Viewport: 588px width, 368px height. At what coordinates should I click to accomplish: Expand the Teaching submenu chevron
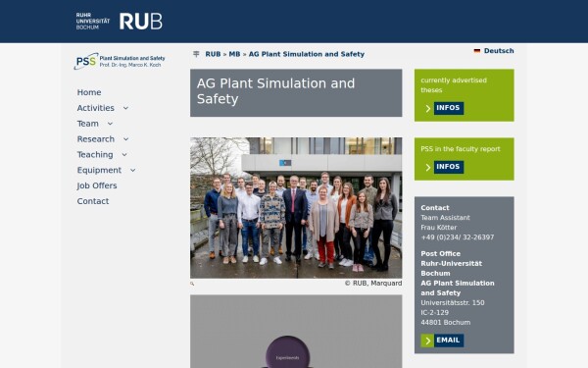124,155
